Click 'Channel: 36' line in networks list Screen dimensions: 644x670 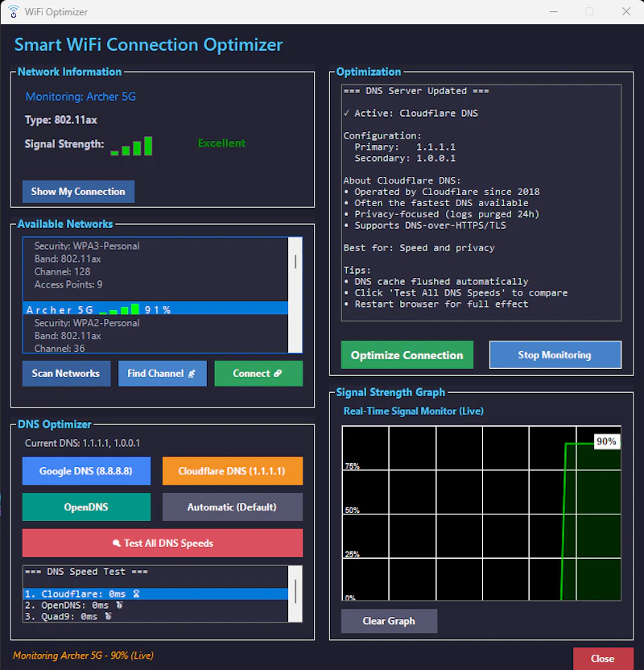pos(60,348)
